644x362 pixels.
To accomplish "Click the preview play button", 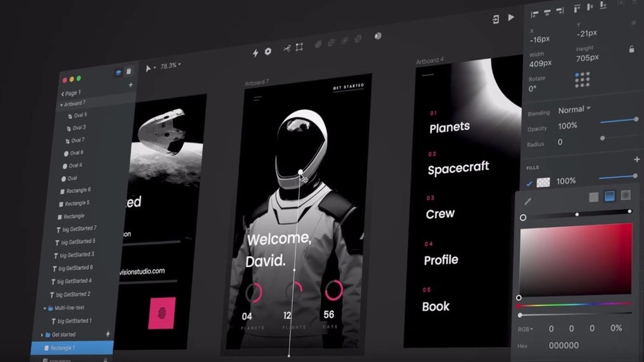I will point(511,17).
